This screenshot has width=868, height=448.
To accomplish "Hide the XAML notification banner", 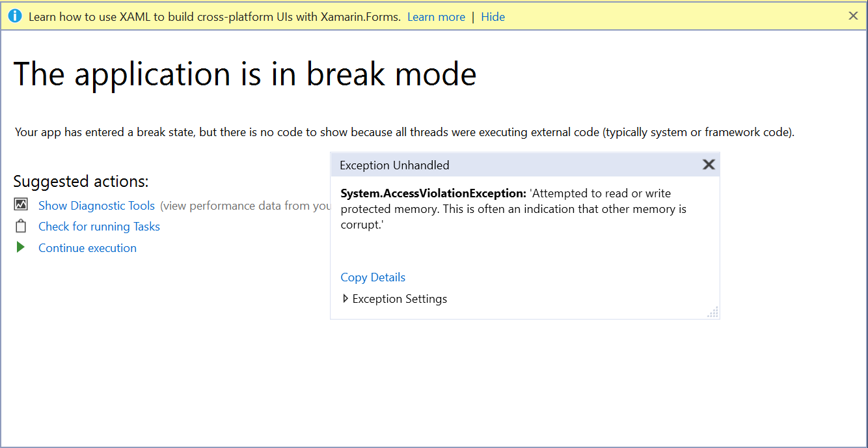I will [493, 17].
